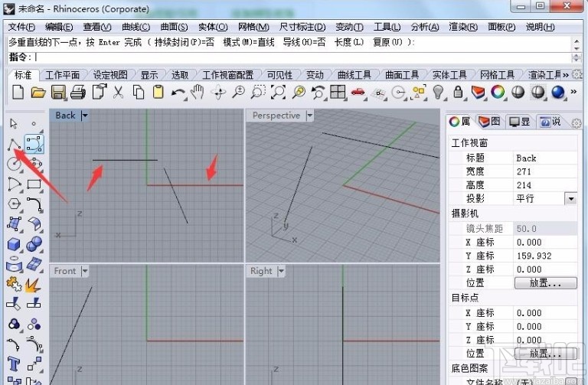Click the Zoom extents icon
The height and width of the screenshot is (385, 588).
(278, 92)
